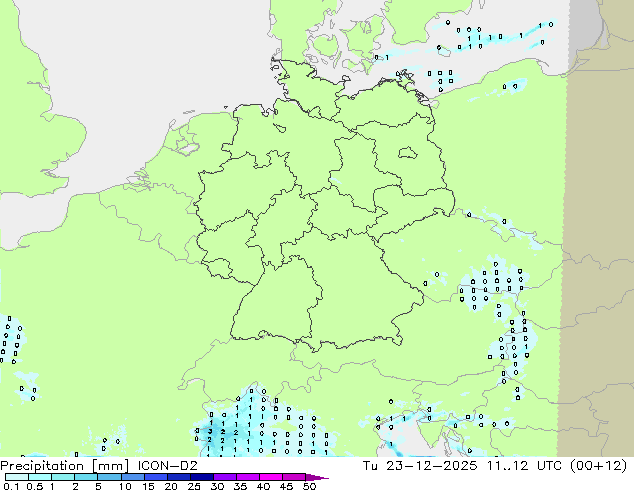This screenshot has height=490, width=634.
Task: Click the legend value label "40"
Action: pos(264,486)
